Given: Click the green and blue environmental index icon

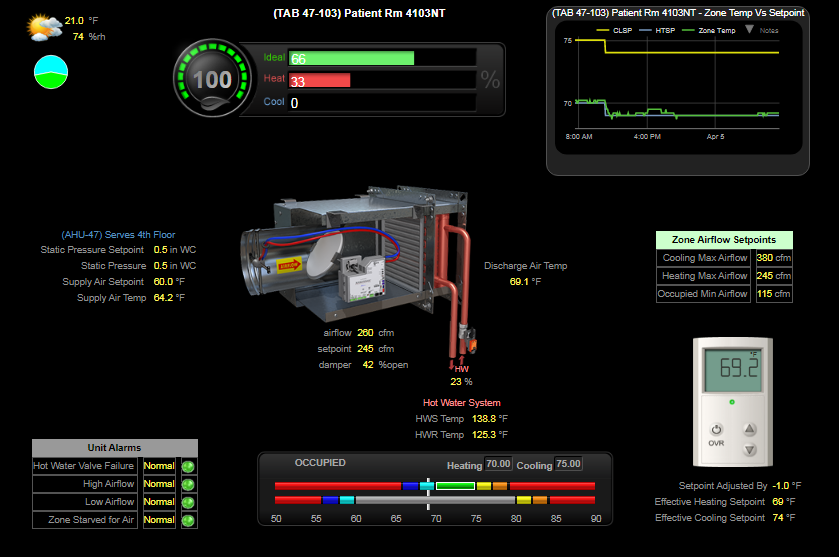Looking at the screenshot, I should (51, 71).
